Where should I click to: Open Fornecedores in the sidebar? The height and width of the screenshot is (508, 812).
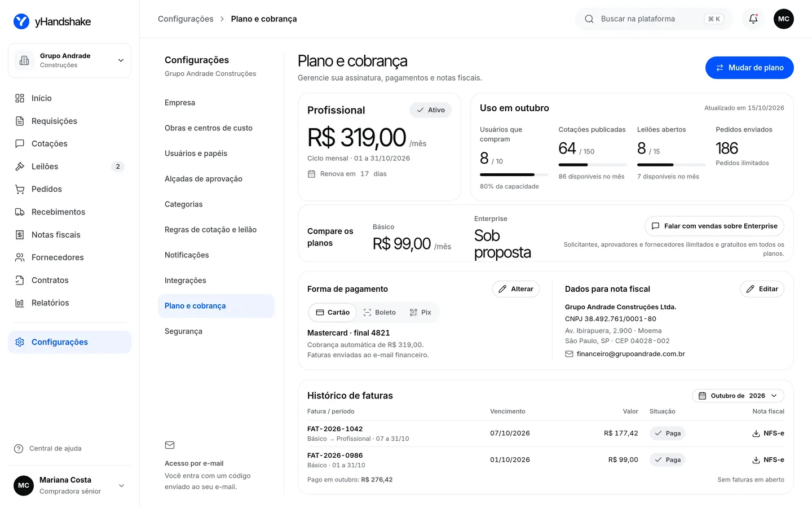point(70,257)
